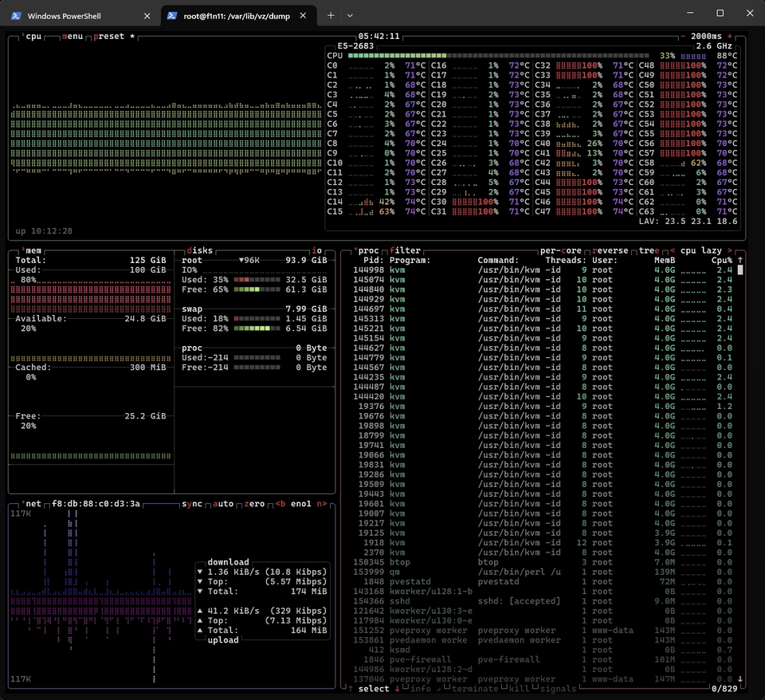Toggle the disks view

pyautogui.click(x=200, y=251)
